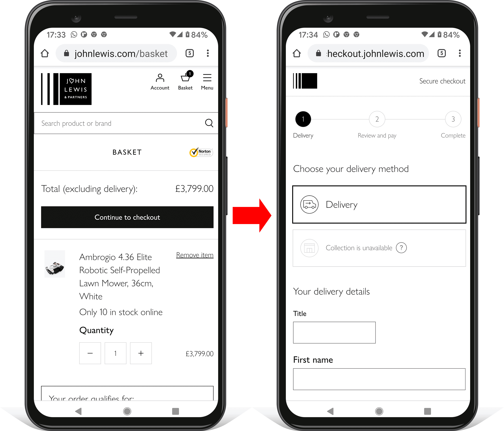The height and width of the screenshot is (431, 504).
Task: Select the Delivery radio button option
Action: 378,204
